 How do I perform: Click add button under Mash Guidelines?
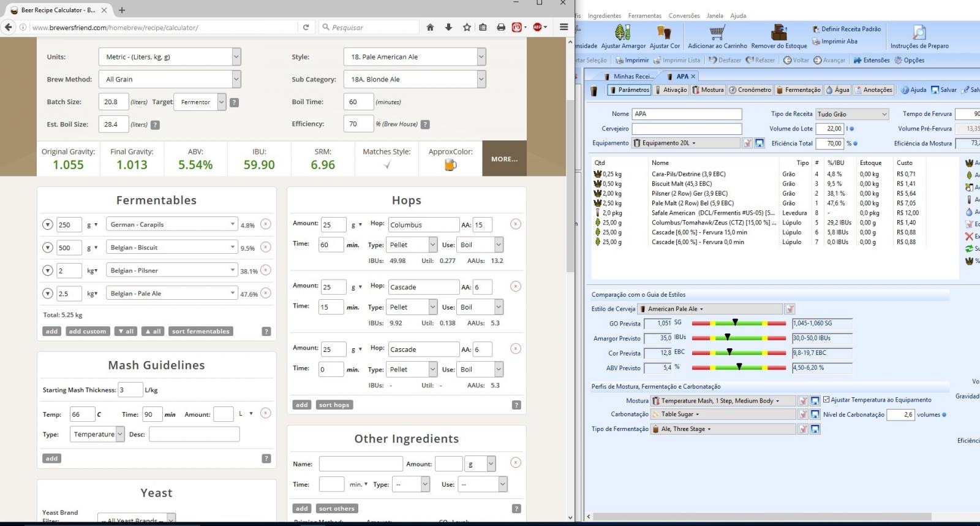[x=51, y=458]
